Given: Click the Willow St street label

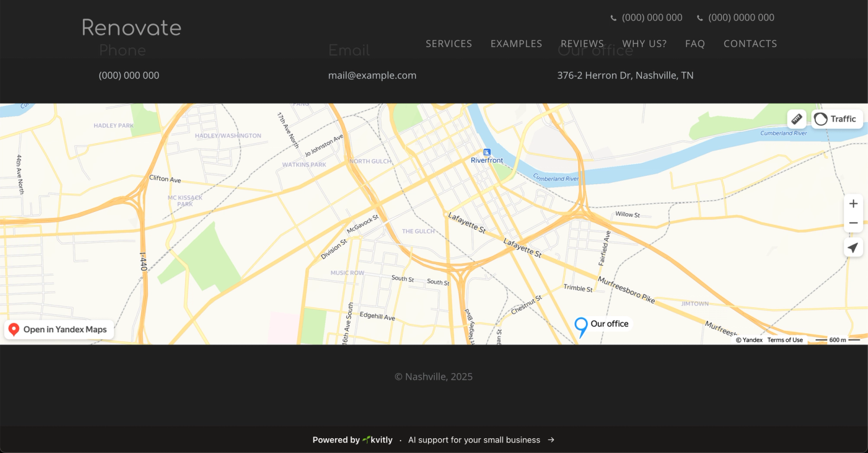Looking at the screenshot, I should pyautogui.click(x=628, y=214).
